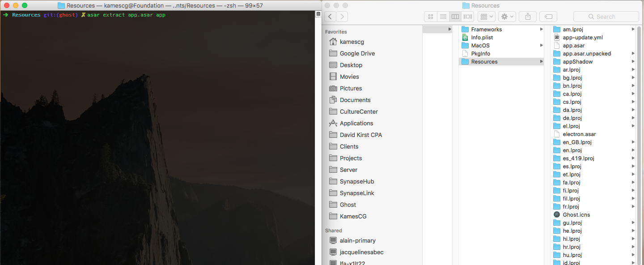Click Terminal window title folder icon
Image resolution: width=644 pixels, height=265 pixels.
coord(61,5)
